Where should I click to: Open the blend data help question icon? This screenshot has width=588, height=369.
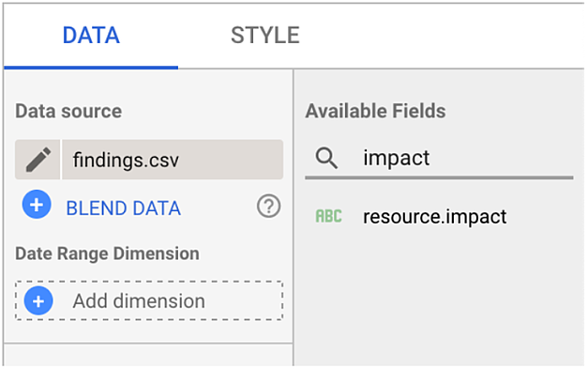[x=268, y=206]
